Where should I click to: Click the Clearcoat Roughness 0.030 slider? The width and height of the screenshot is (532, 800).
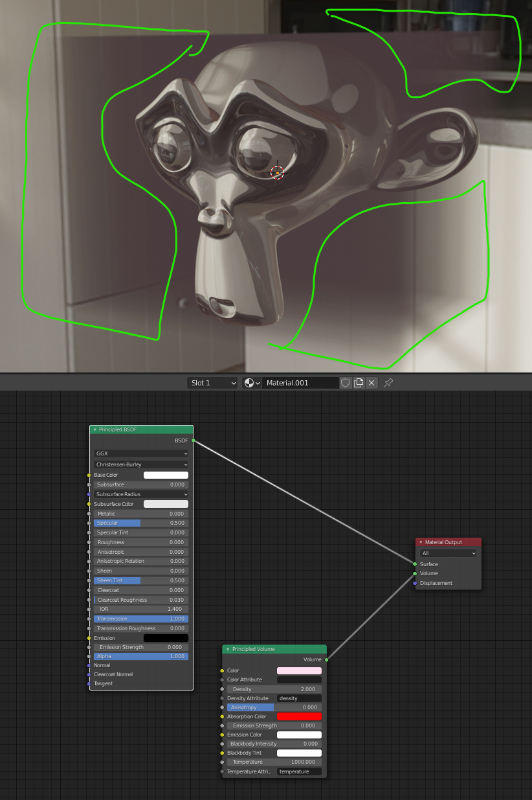[141, 600]
